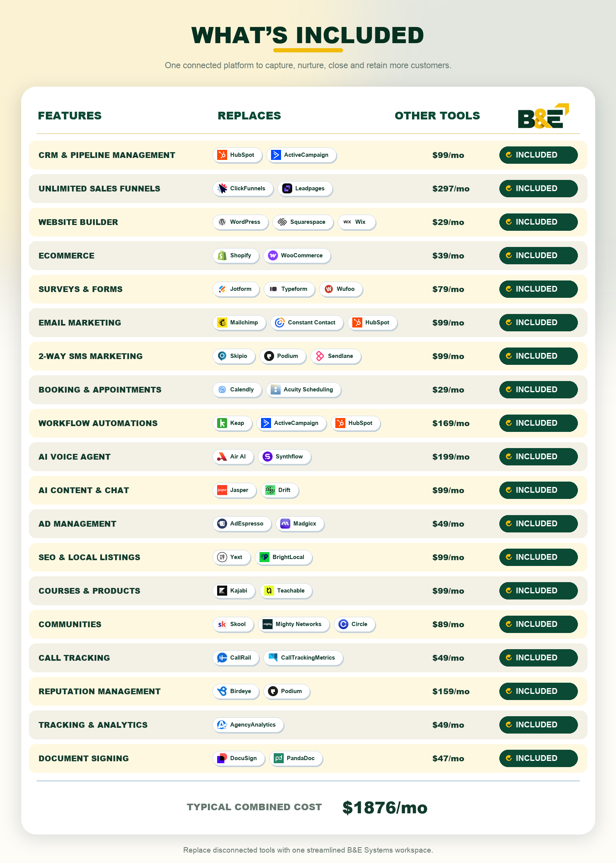Viewport: 616px width, 863px height.
Task: Tap the ClickFunnels icon
Action: coord(222,188)
